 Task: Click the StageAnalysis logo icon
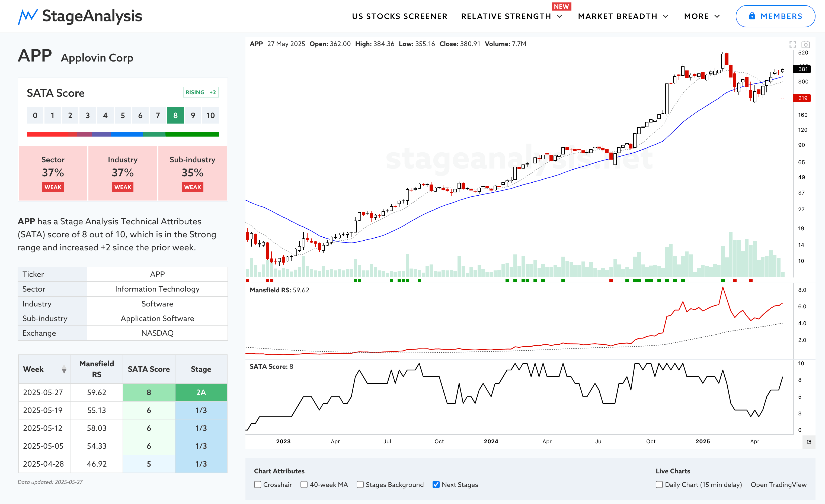(x=28, y=16)
